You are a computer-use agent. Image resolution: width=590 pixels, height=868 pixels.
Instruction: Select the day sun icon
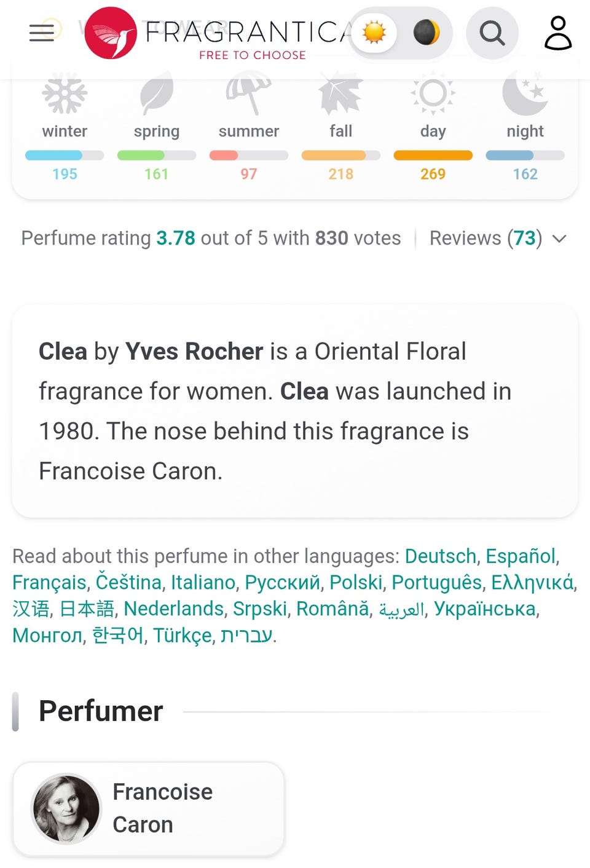[x=433, y=93]
